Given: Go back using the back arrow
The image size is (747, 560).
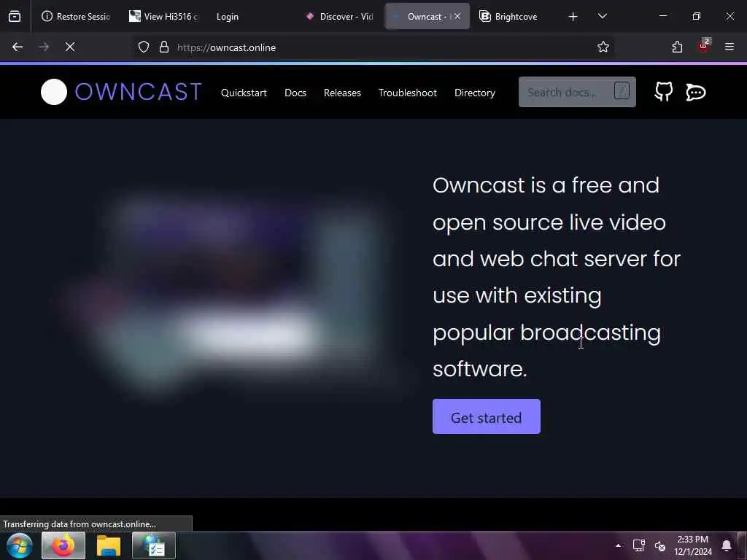Looking at the screenshot, I should click(x=18, y=47).
